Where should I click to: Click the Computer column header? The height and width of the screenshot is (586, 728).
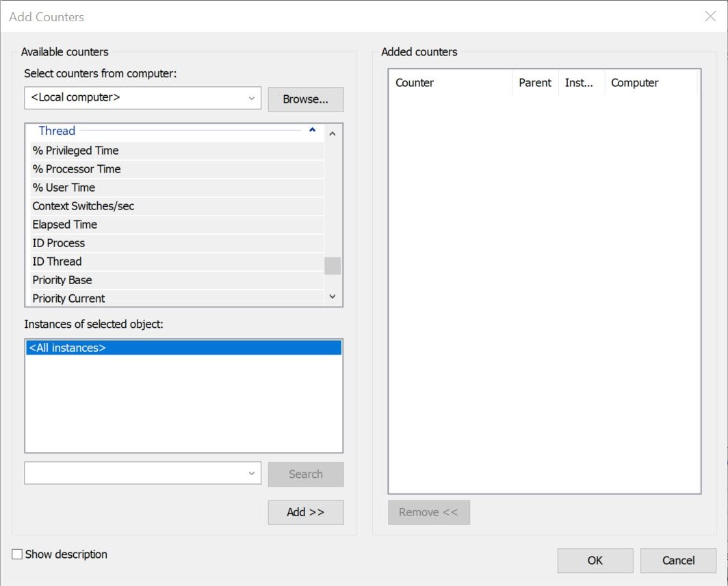(634, 82)
